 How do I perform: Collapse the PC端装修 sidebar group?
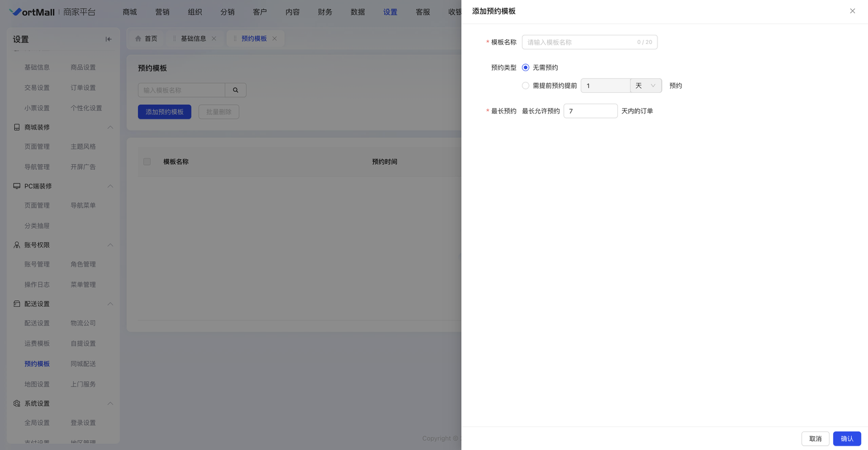tap(110, 186)
